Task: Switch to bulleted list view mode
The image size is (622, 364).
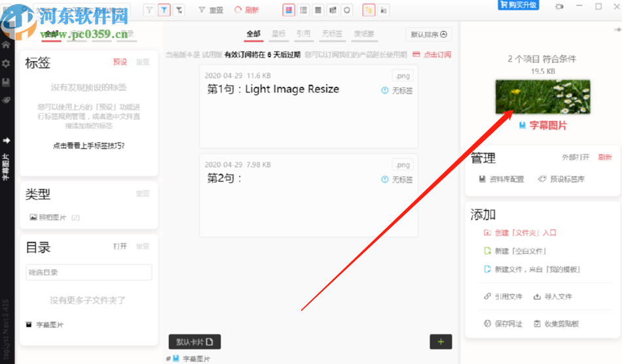Action: coord(303,10)
